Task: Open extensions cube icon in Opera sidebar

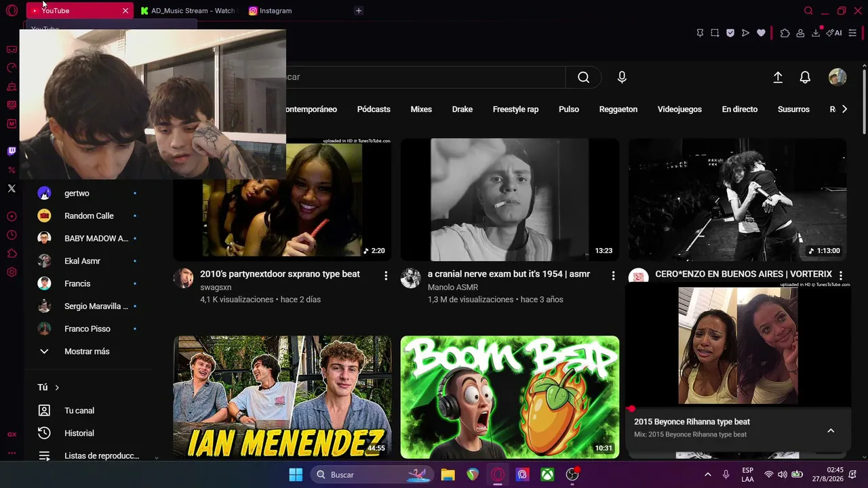Action: [x=12, y=253]
